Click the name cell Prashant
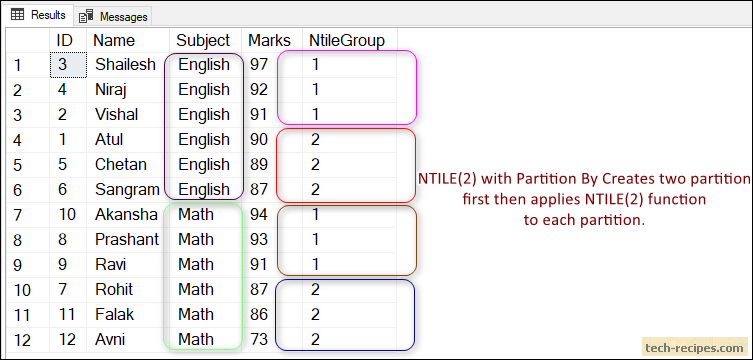The width and height of the screenshot is (753, 360). (x=128, y=240)
